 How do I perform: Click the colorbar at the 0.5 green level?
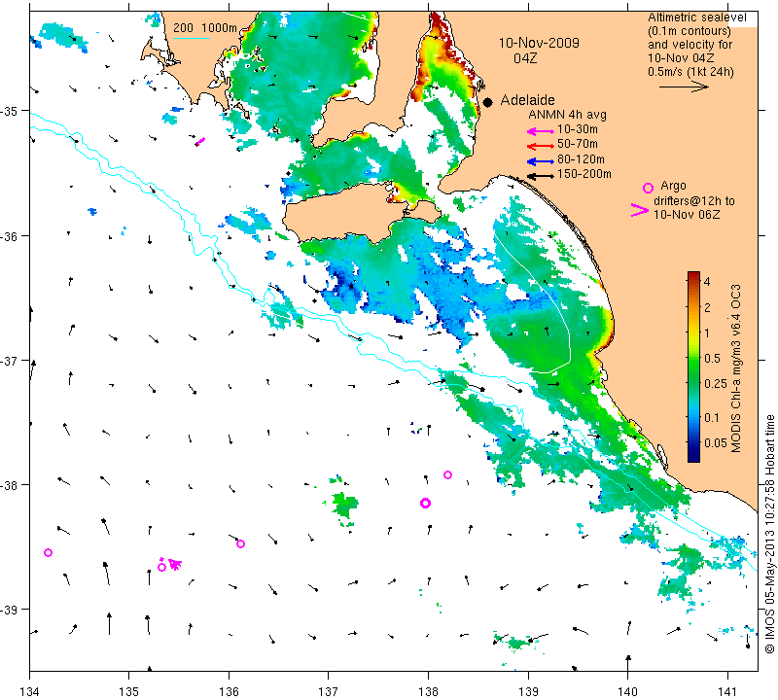click(693, 358)
